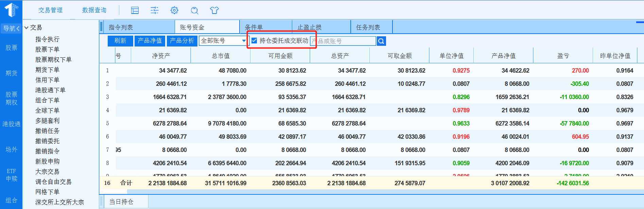Select 组合 in left navigation
644x209 pixels.
coord(11,201)
